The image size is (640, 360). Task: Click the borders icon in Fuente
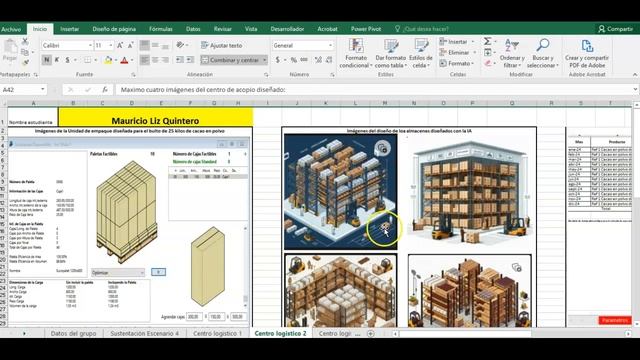pyautogui.click(x=87, y=60)
